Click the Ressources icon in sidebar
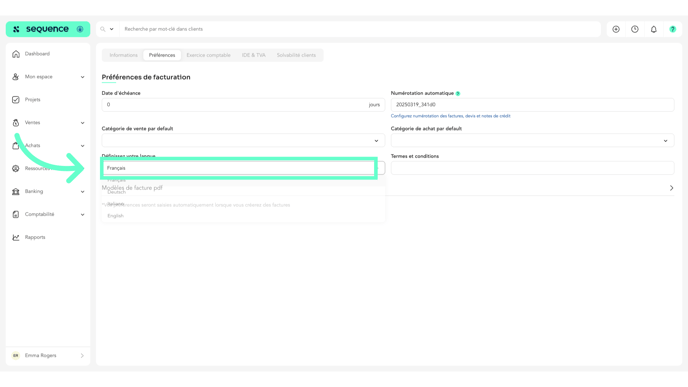 16,168
